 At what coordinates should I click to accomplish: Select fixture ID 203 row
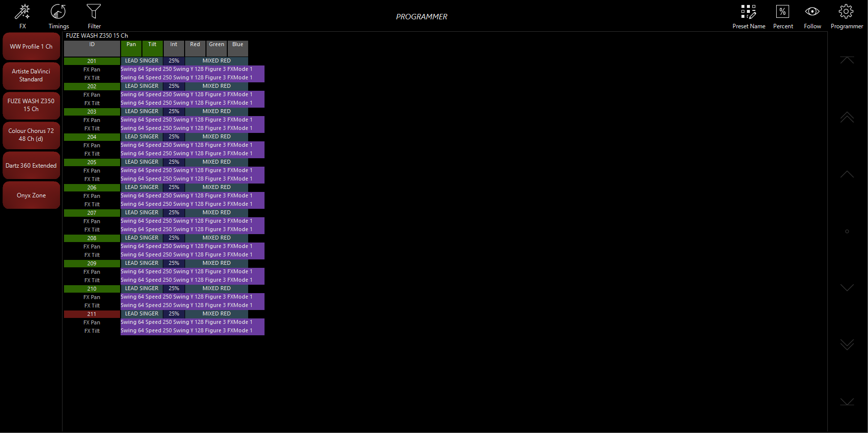point(92,112)
